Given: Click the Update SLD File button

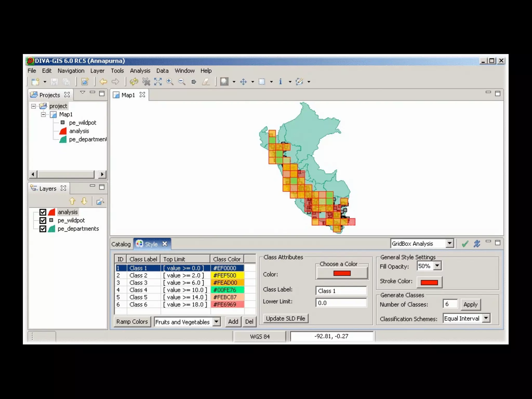Looking at the screenshot, I should tap(285, 318).
